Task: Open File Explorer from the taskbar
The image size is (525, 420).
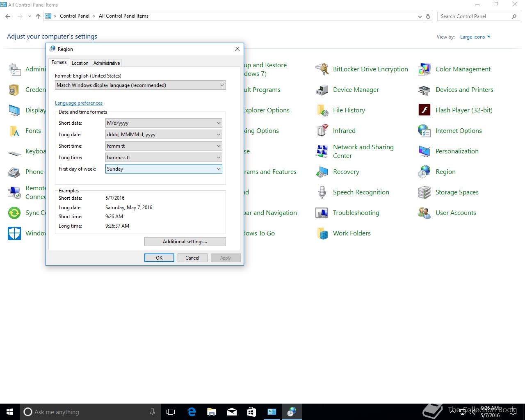Action: tap(212, 412)
